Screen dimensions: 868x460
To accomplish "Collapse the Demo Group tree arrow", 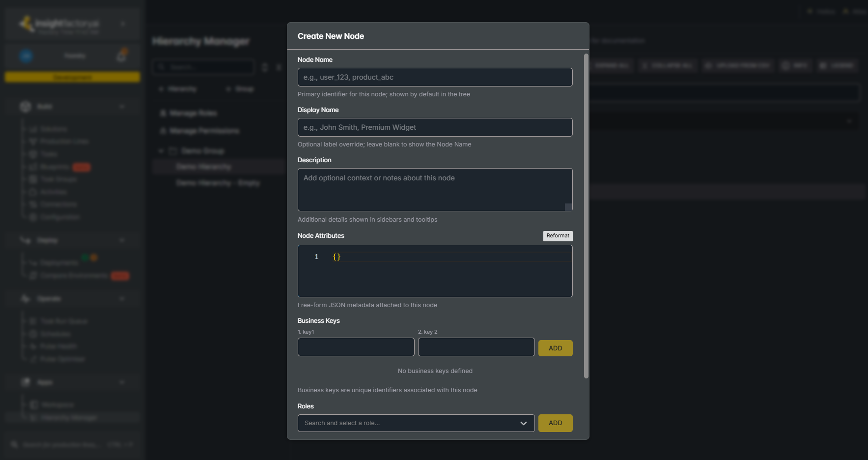I will click(x=161, y=151).
